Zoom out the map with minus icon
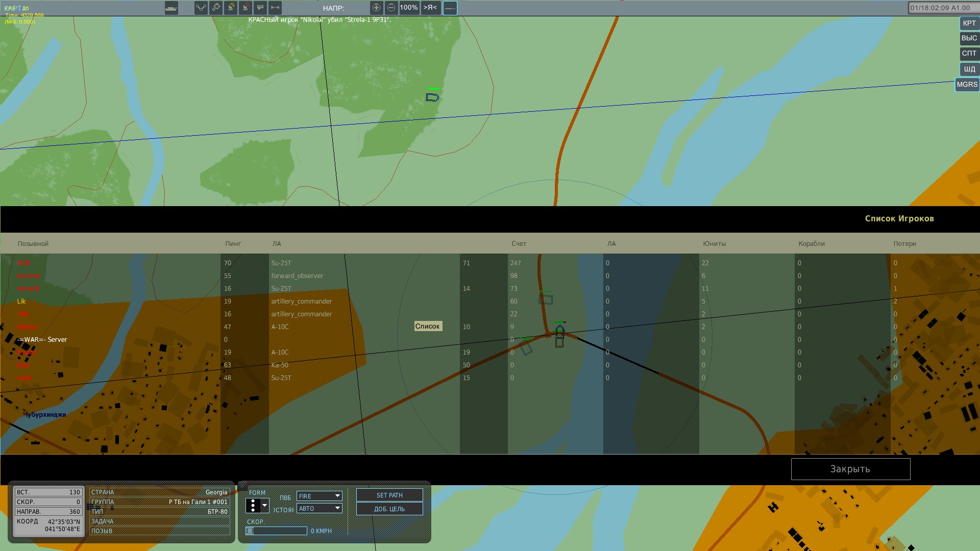 (x=391, y=8)
